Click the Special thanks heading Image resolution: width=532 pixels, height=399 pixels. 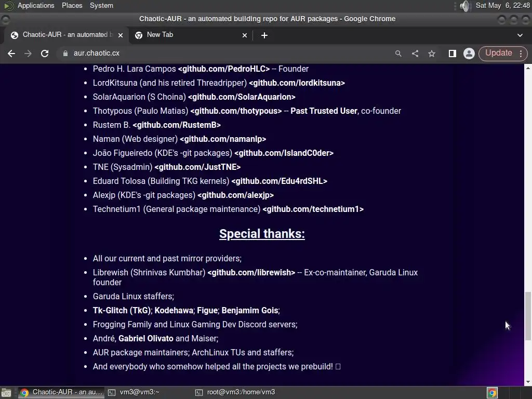pyautogui.click(x=262, y=234)
